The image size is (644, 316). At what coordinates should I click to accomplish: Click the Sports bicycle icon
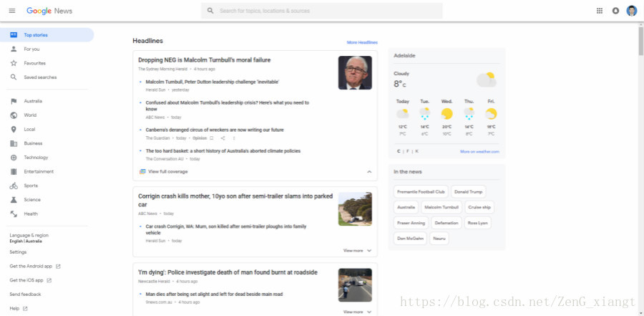click(14, 186)
